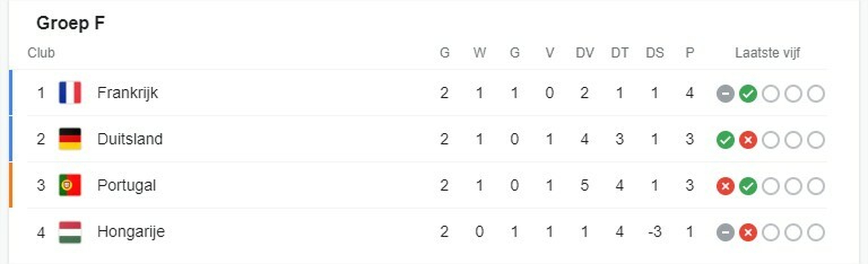This screenshot has width=868, height=264.
Task: Click the Laatste vijf column header
Action: (767, 53)
